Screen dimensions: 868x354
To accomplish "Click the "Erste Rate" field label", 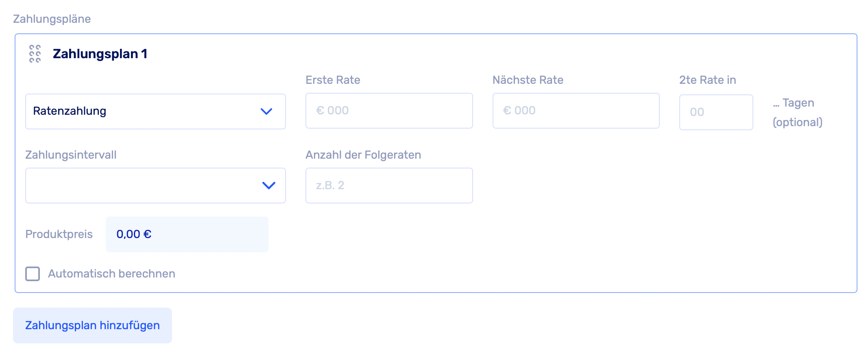I will tap(333, 80).
